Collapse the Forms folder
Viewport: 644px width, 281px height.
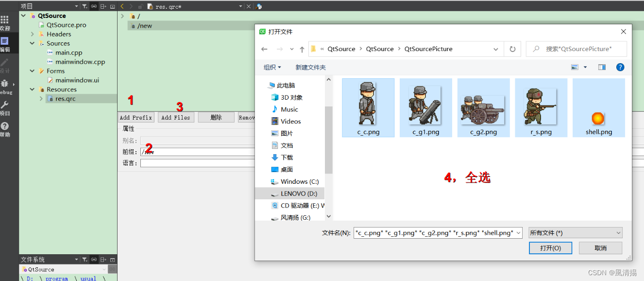(x=33, y=71)
